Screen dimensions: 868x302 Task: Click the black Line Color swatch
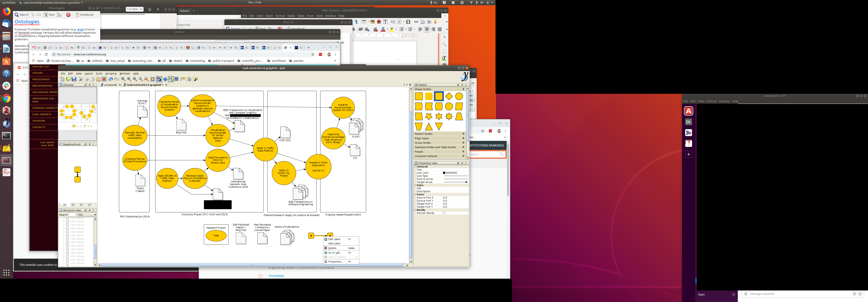coord(444,173)
